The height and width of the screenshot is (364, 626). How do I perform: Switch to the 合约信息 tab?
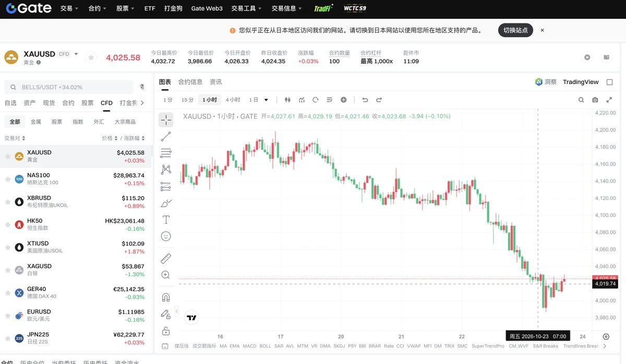click(190, 82)
